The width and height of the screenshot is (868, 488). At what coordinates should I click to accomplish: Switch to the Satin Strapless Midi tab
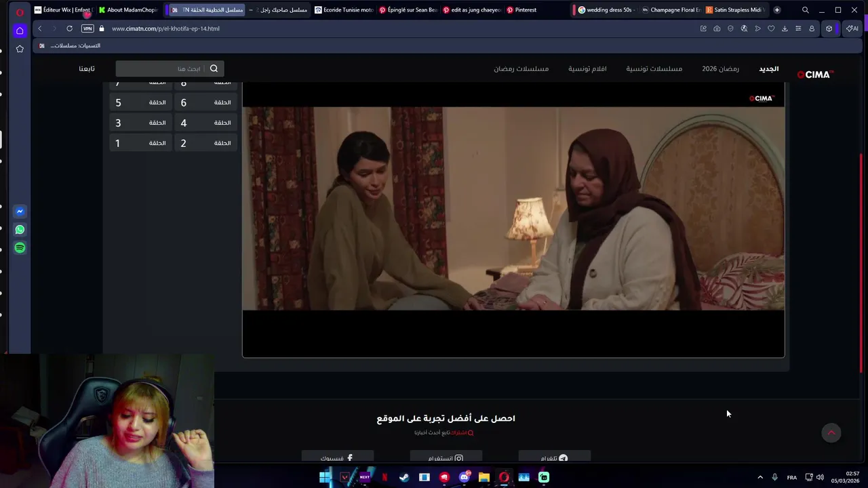[735, 10]
